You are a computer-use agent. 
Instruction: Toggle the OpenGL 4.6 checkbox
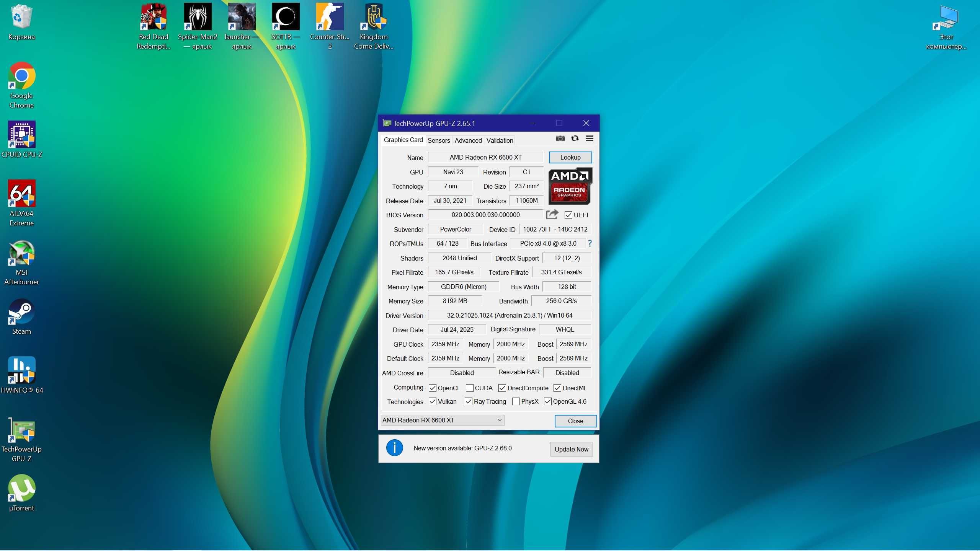point(548,401)
